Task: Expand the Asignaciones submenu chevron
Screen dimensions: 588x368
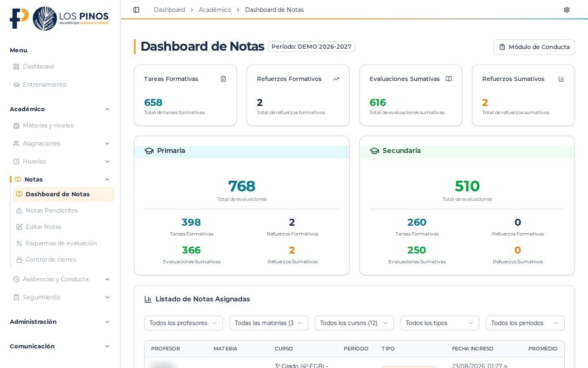Action: click(x=107, y=144)
